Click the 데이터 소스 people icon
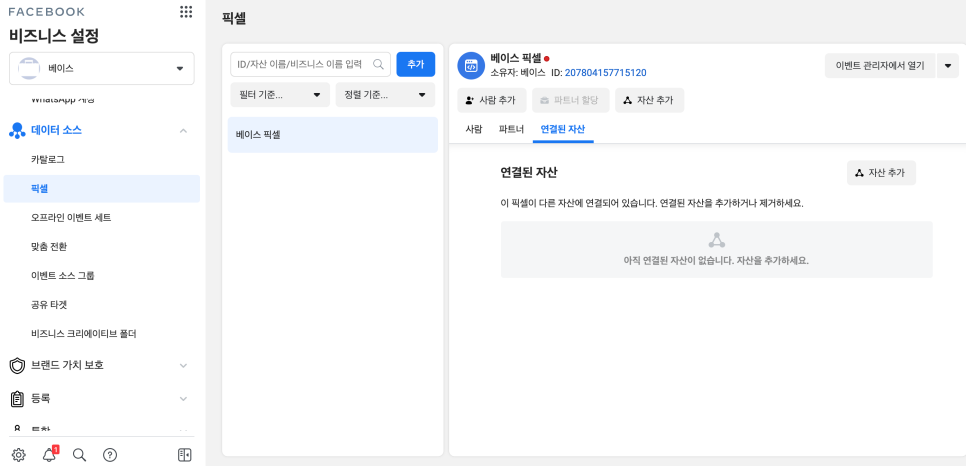This screenshot has height=466, width=966. [17, 131]
